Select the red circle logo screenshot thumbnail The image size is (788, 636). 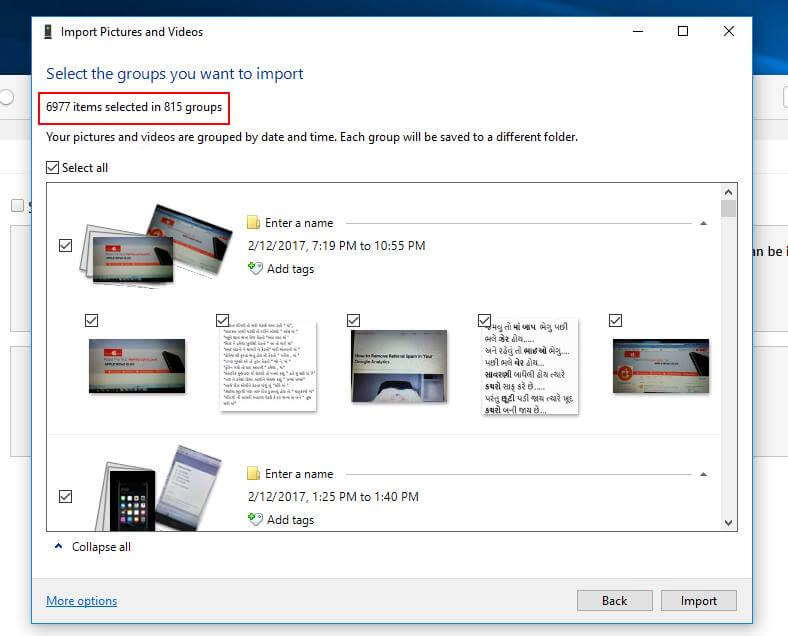tap(661, 366)
